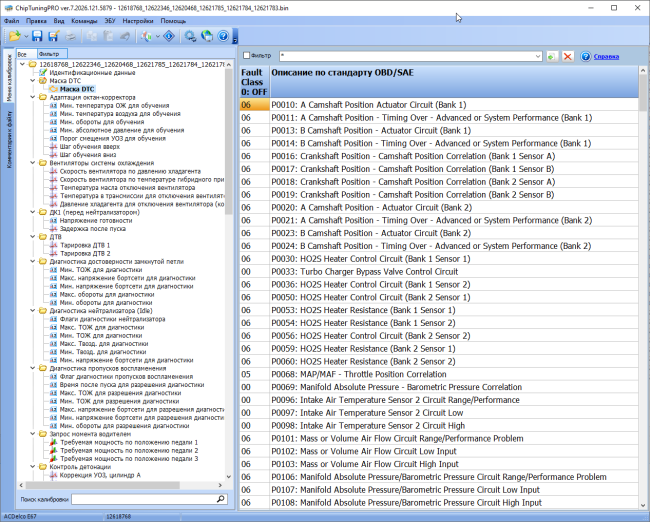650x522 pixels.
Task: Collapse the Адаптация октан-корректора folder
Action: click(x=33, y=97)
